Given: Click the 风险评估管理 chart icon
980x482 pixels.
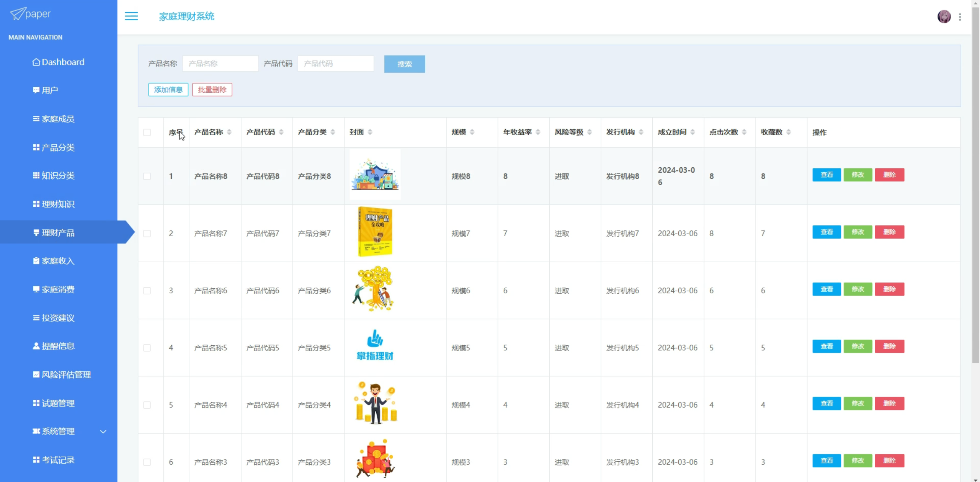Looking at the screenshot, I should [36, 374].
